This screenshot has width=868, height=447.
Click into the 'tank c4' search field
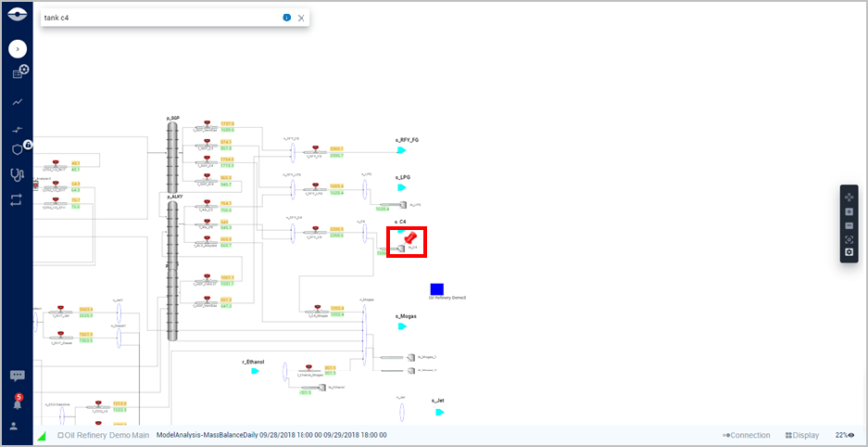tap(157, 18)
